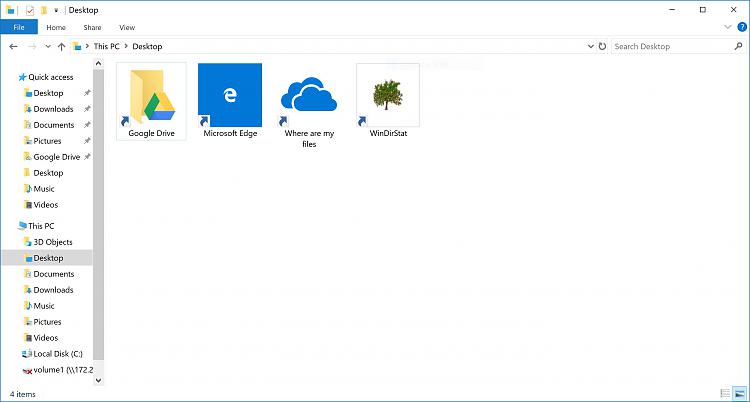Click the '4 items' status bar text
The width and height of the screenshot is (750, 402).
[22, 394]
